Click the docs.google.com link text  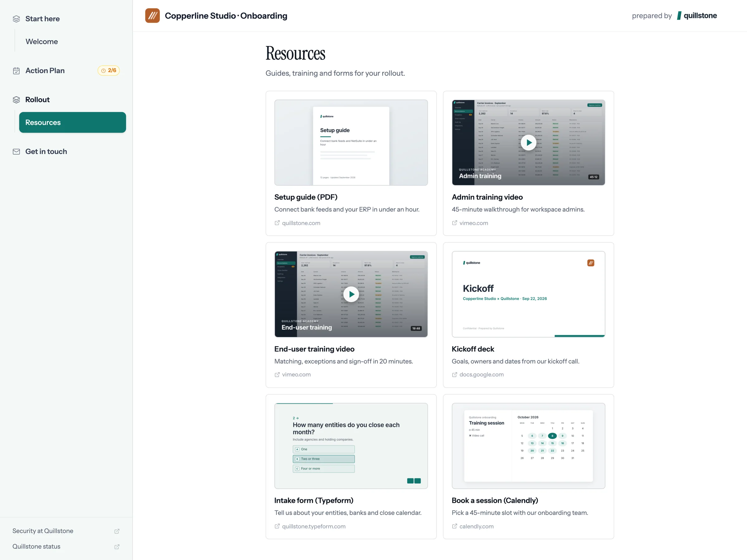coord(482,375)
